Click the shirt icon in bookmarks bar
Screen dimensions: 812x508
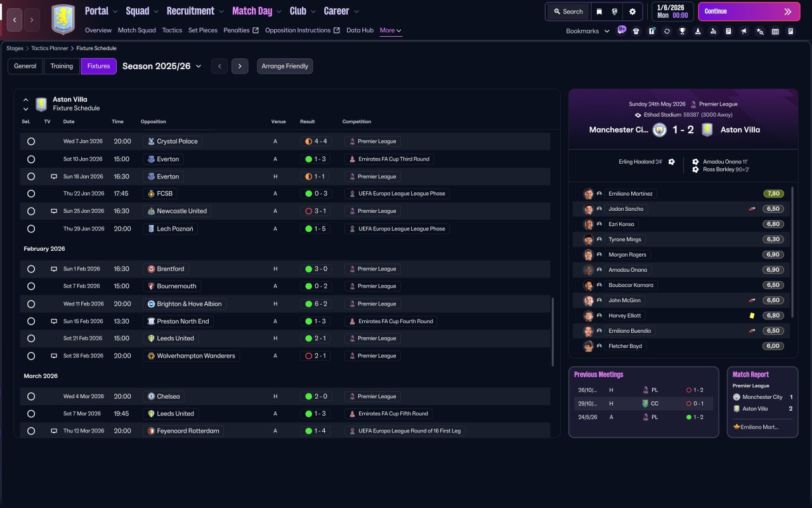coord(636,31)
